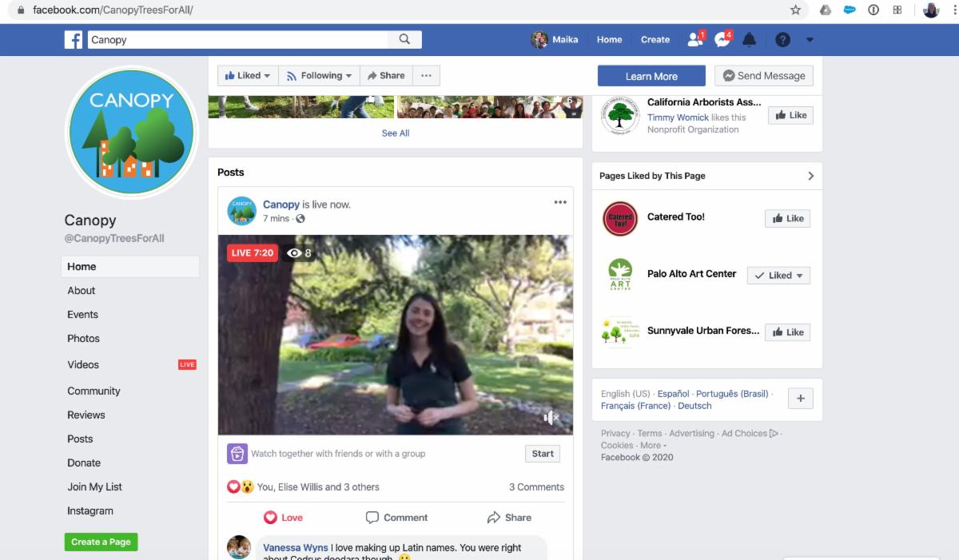Click the Chrome profile avatar
The image size is (959, 560).
click(931, 10)
